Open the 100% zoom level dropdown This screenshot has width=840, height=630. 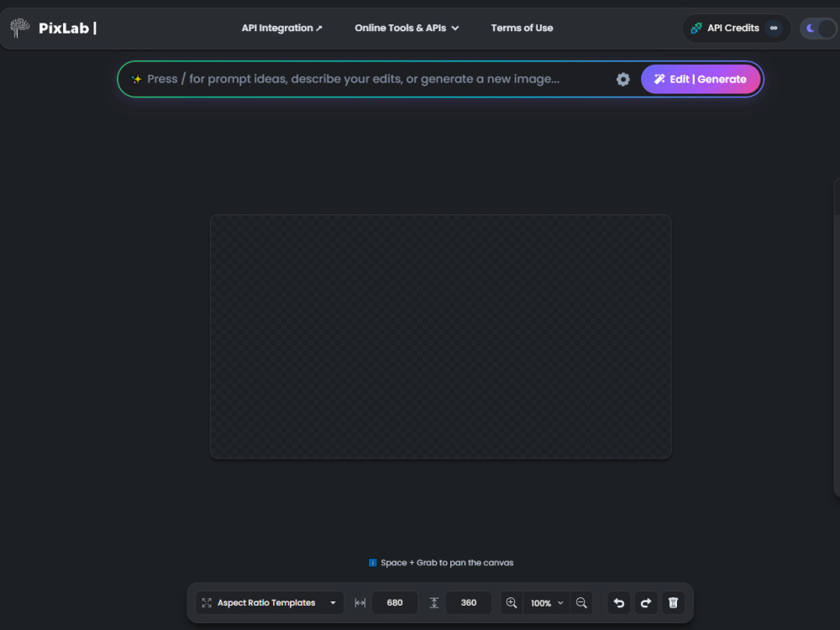click(x=547, y=602)
